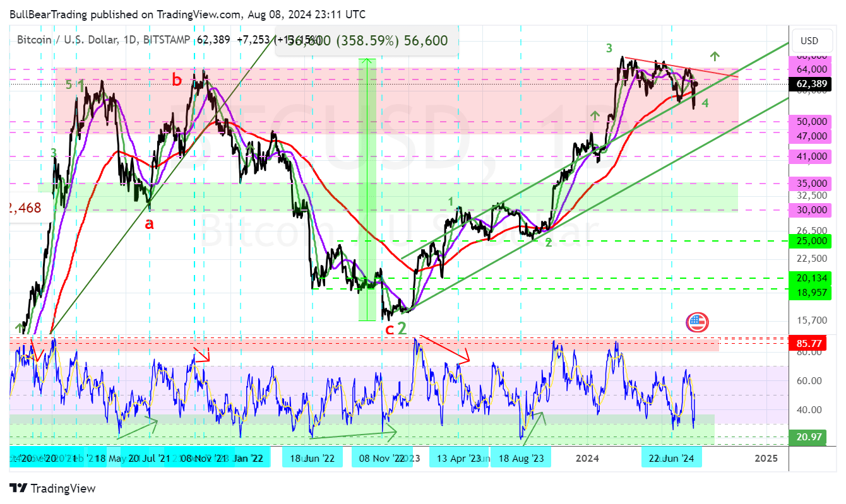Screen dimensions: 846x504
Task: Click the red wave label 'a'
Action: 149,223
